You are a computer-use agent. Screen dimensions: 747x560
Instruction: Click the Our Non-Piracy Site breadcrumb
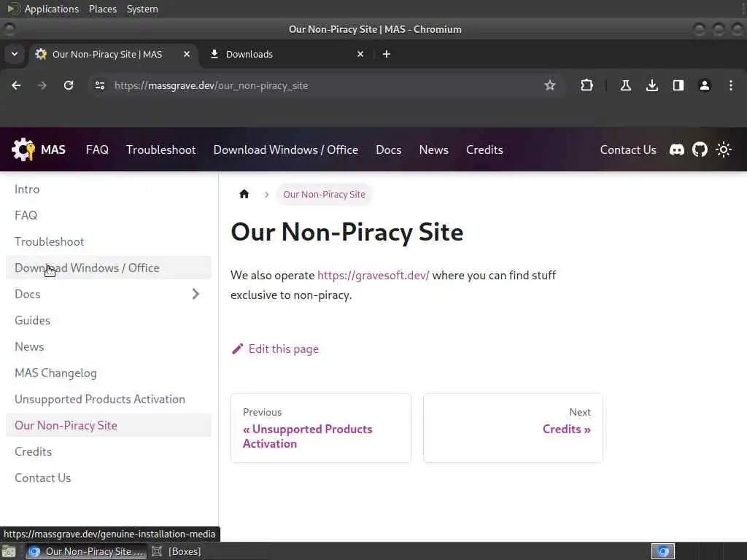point(324,194)
